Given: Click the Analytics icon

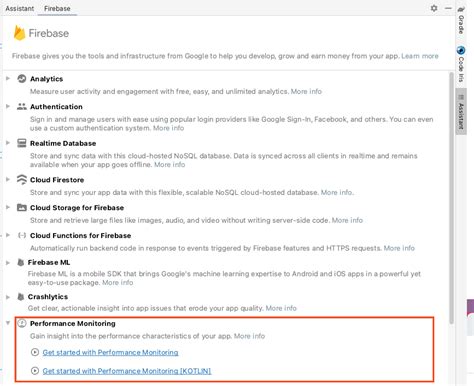Looking at the screenshot, I should point(22,79).
